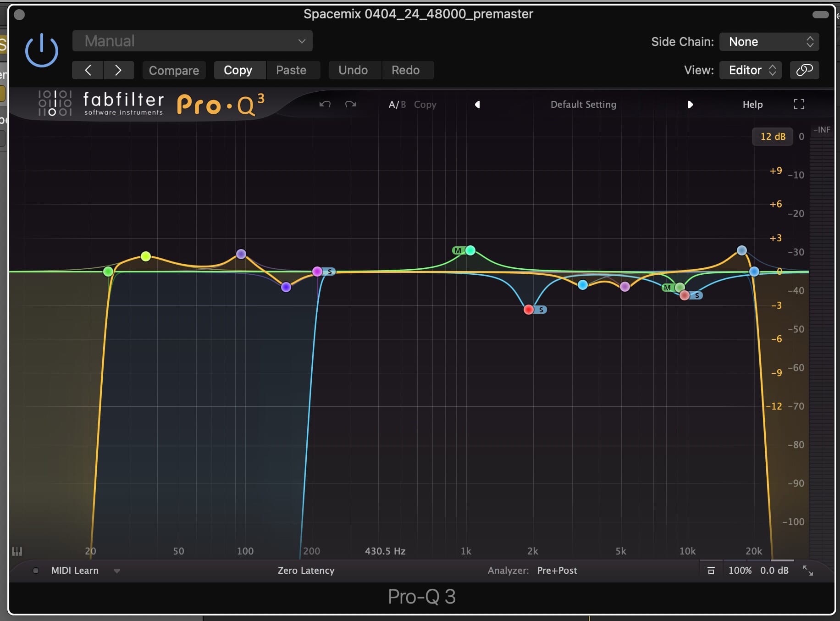Screen dimensions: 840x621
Task: Open the Manual preset dropdown
Action: coord(193,41)
